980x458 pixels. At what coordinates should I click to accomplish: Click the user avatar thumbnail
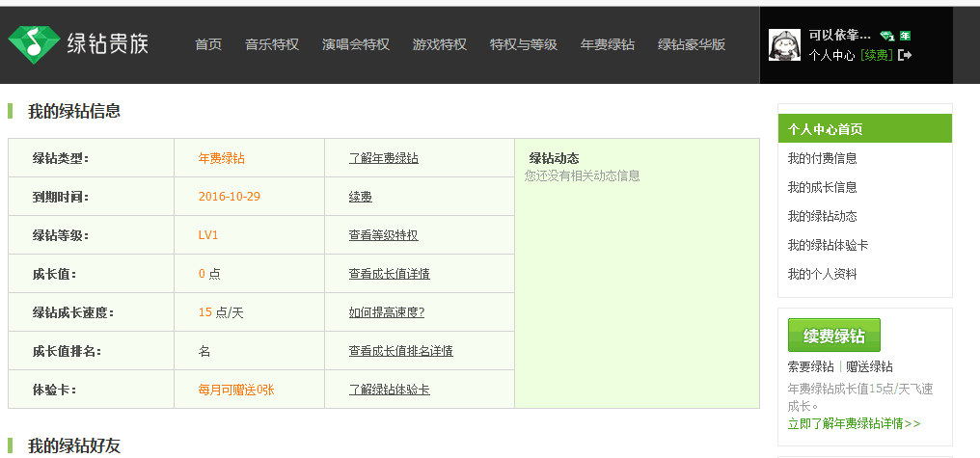pos(784,45)
